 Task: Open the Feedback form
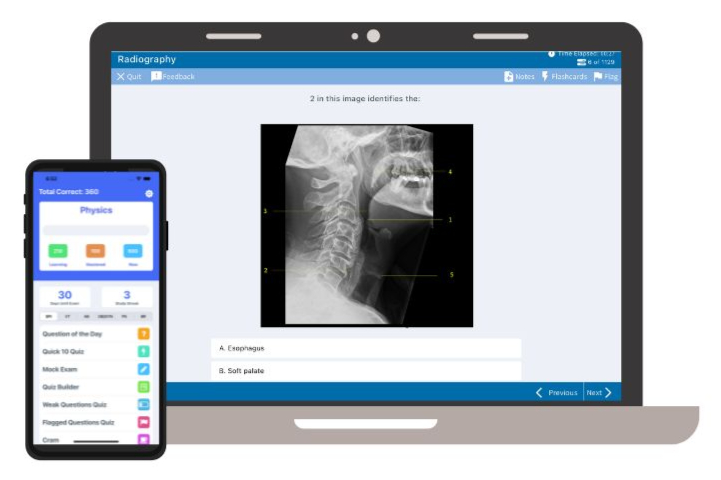[x=173, y=76]
